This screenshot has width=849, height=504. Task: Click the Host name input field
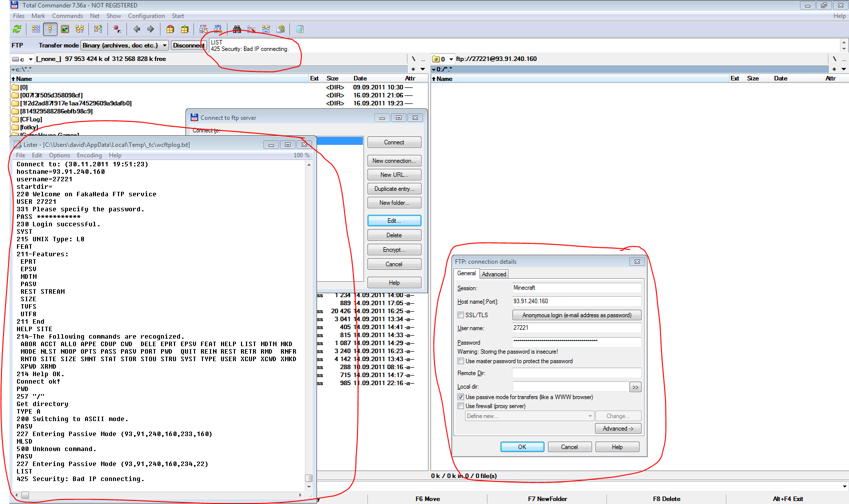pos(576,301)
